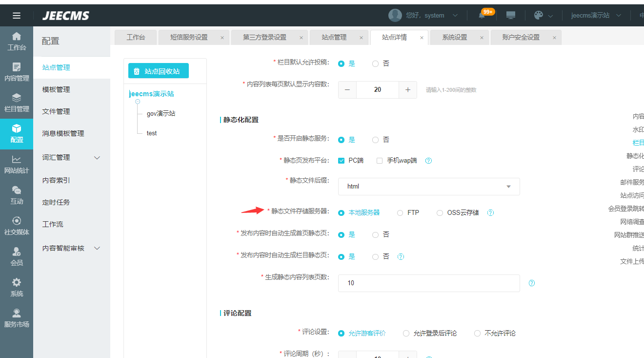Open 内容管理 in the sidebar
The image size is (644, 358).
click(17, 72)
